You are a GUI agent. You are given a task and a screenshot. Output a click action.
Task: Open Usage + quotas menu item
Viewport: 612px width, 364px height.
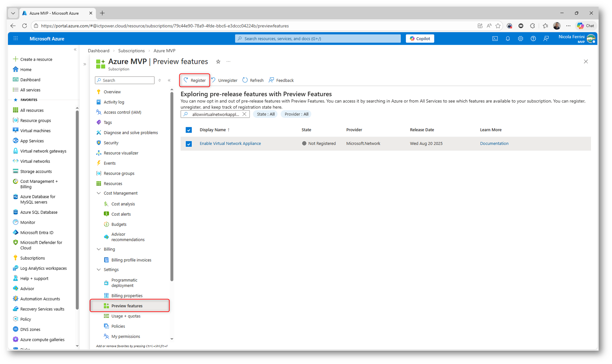tap(126, 316)
